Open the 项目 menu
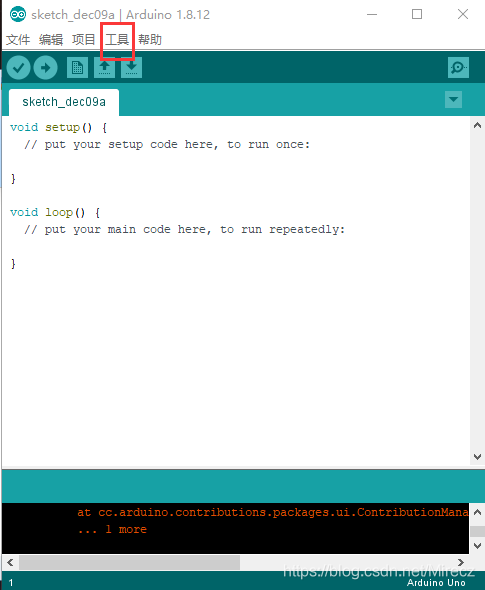The height and width of the screenshot is (590, 485). pyautogui.click(x=84, y=39)
